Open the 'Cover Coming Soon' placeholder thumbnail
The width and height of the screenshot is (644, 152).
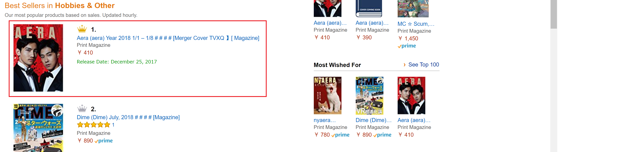coord(369,8)
